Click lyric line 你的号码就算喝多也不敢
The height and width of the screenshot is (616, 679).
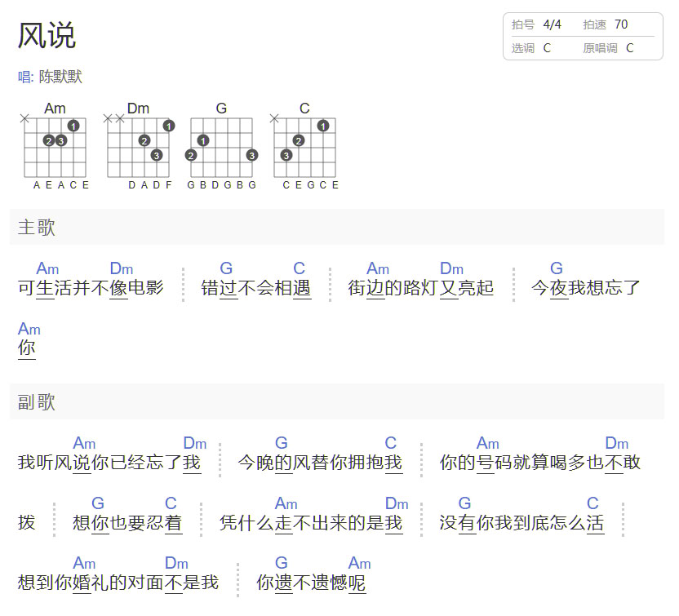click(540, 463)
